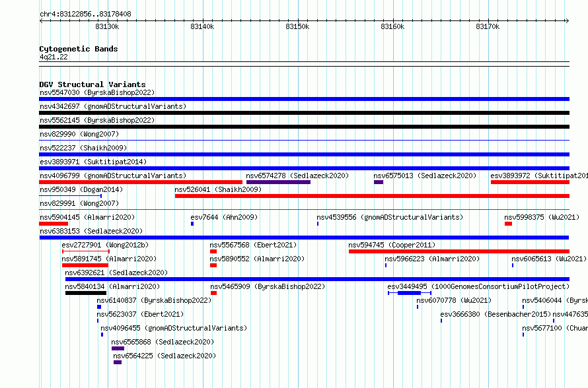
Task: Click the 83130k ruler tick label
Action: click(x=107, y=27)
